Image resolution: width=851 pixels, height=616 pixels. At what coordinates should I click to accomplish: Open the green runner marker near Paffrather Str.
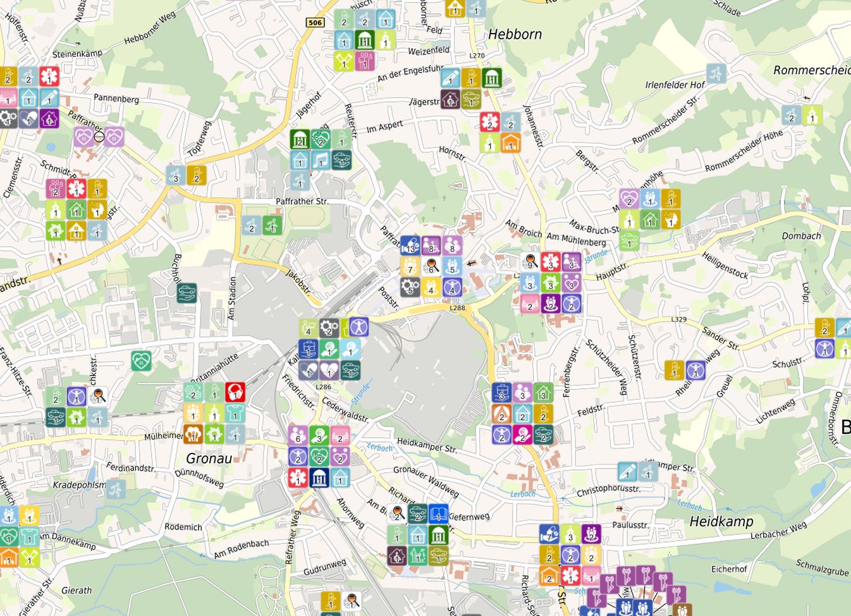click(x=272, y=225)
